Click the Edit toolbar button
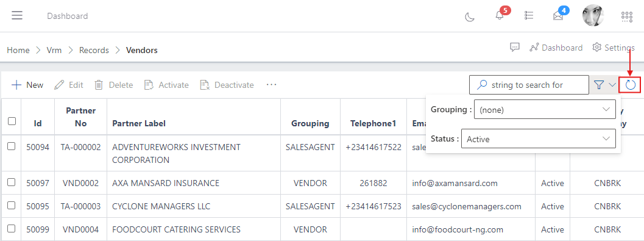Viewport: 644px width, 241px height. click(69, 85)
